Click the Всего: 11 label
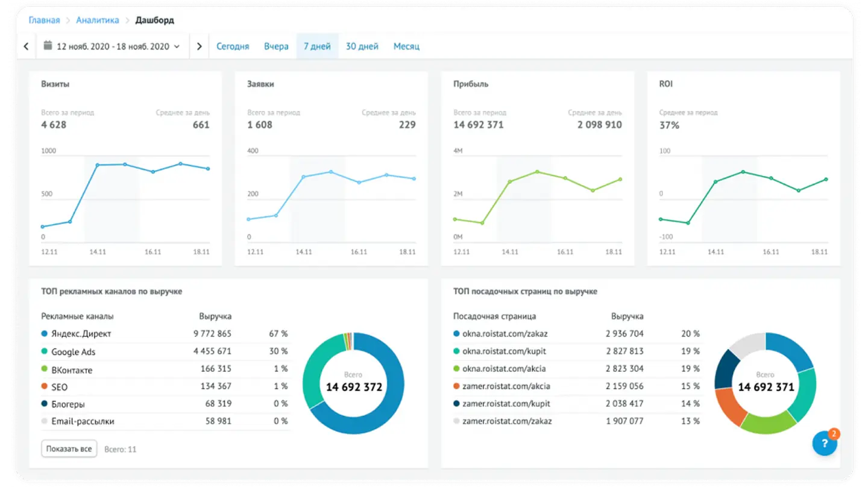 pyautogui.click(x=121, y=449)
